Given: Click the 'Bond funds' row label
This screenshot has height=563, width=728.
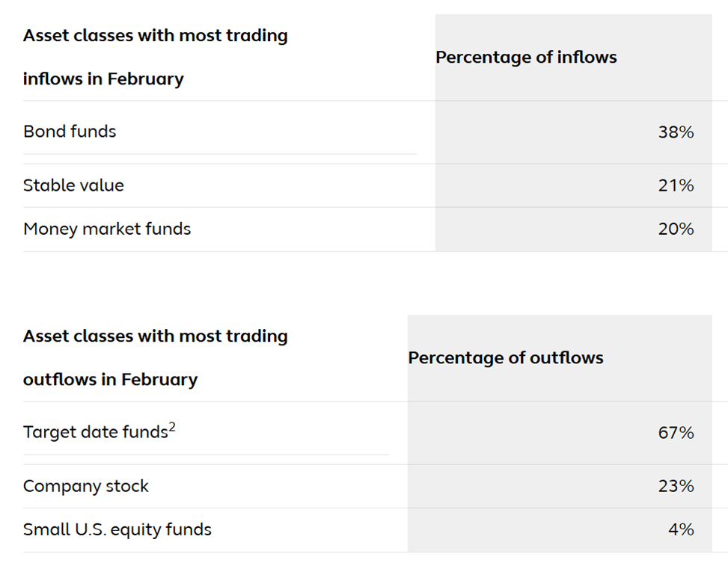Looking at the screenshot, I should [70, 132].
